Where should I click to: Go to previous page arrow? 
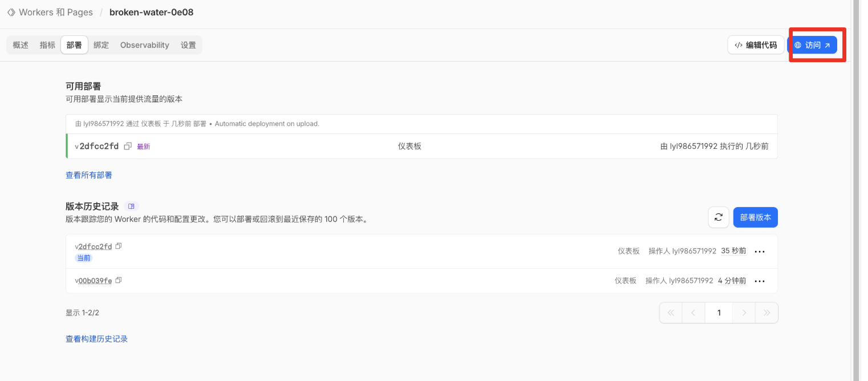point(693,313)
